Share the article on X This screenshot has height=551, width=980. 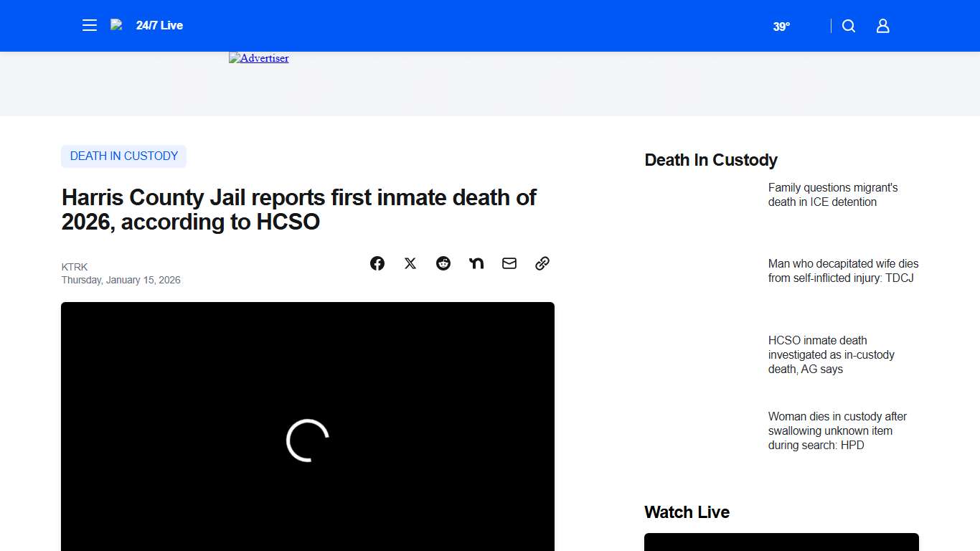point(410,263)
